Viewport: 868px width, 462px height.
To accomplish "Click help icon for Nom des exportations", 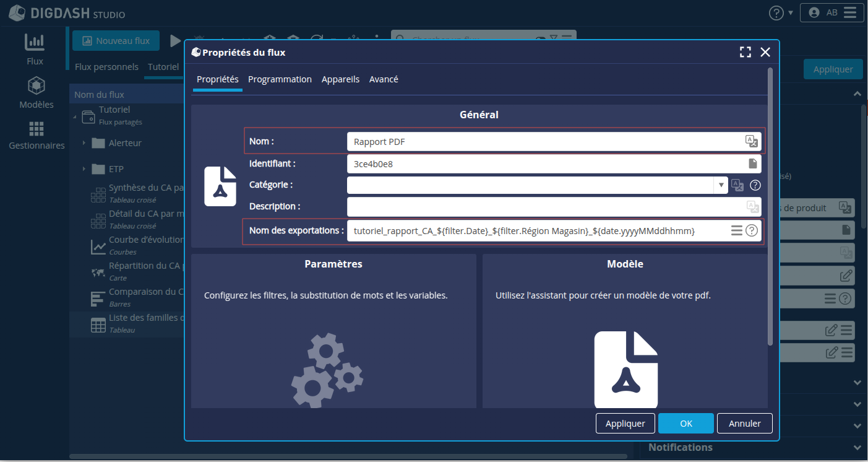I will click(x=751, y=230).
